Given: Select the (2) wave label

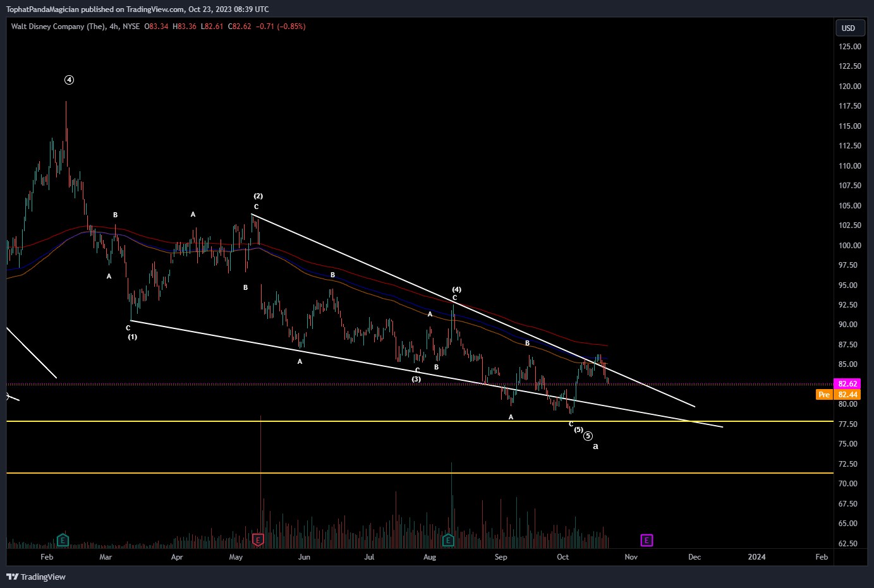Looking at the screenshot, I should 258,196.
